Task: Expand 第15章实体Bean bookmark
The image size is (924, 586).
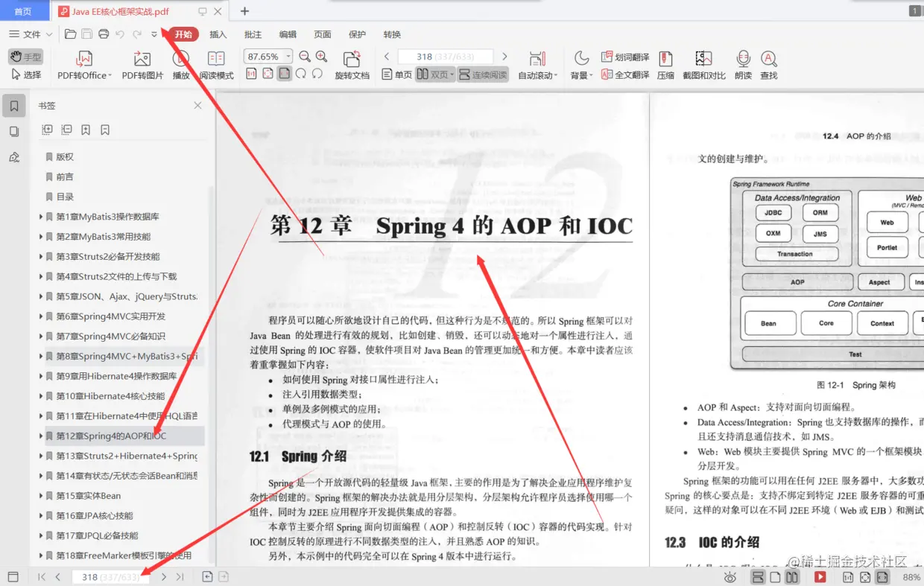Action: coord(41,496)
